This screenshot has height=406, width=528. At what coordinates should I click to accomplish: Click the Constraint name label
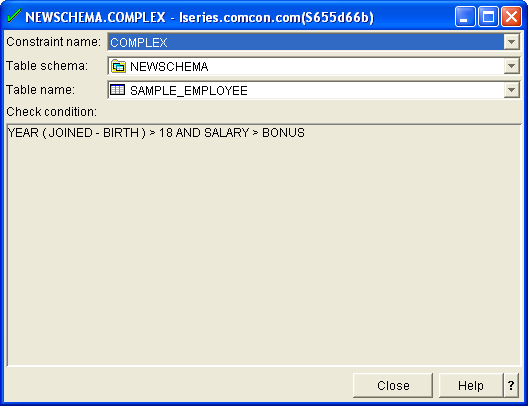[x=54, y=42]
